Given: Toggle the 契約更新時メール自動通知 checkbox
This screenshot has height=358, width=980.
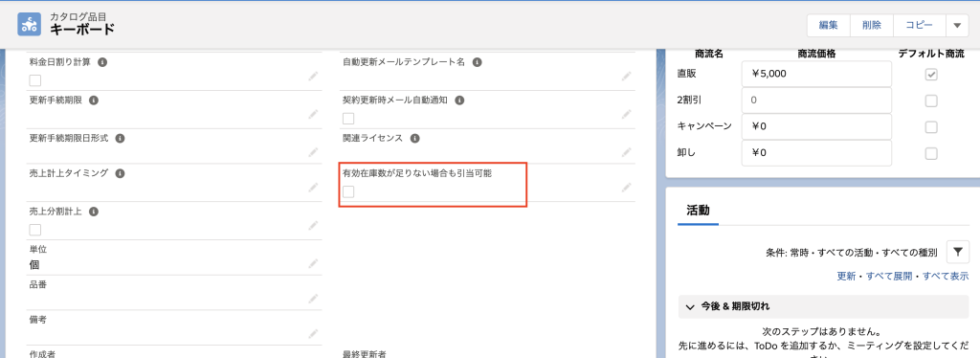Looking at the screenshot, I should [x=348, y=118].
